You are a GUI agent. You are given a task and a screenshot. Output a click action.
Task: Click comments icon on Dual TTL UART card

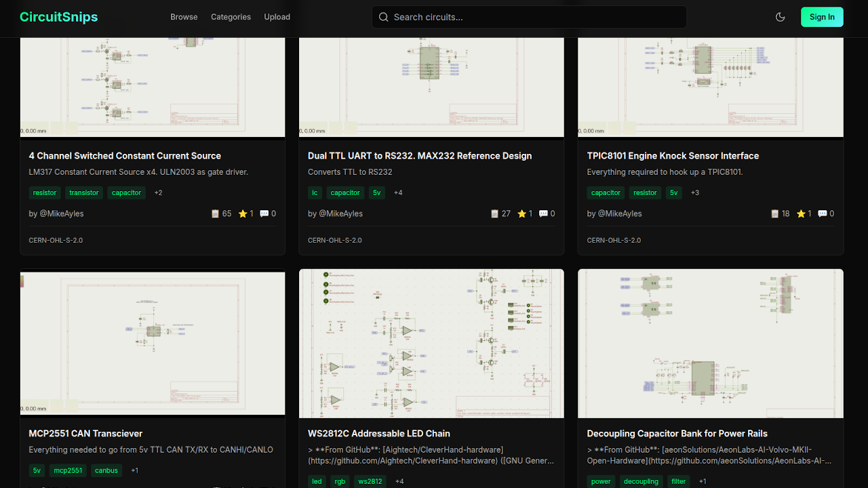(543, 213)
